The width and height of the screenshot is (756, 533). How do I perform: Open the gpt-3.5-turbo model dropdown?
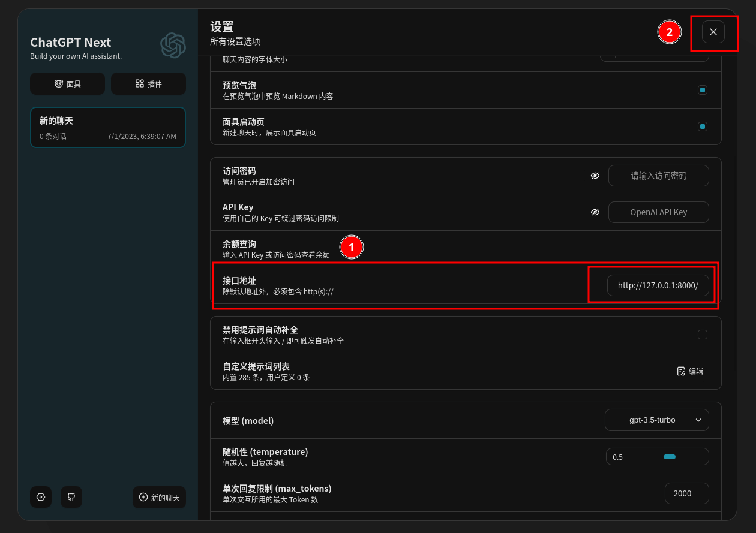click(x=657, y=420)
